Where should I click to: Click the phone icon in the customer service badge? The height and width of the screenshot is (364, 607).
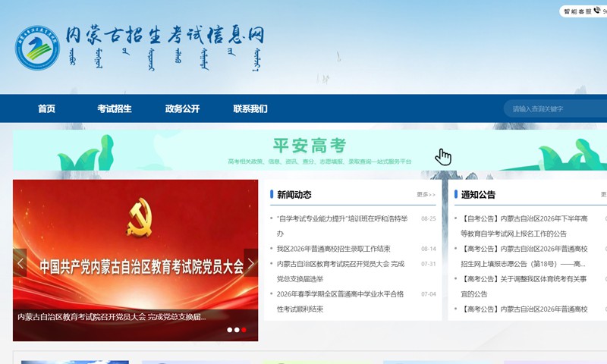[596, 11]
